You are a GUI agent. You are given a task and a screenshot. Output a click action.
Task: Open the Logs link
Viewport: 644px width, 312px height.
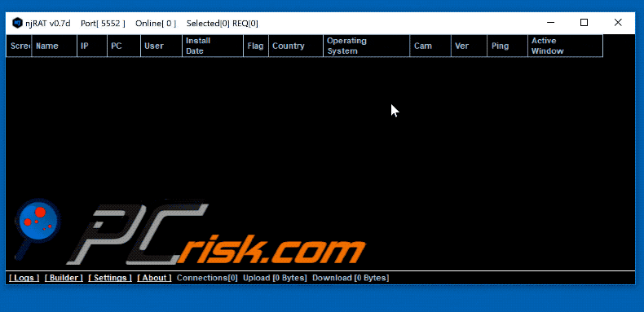24,278
